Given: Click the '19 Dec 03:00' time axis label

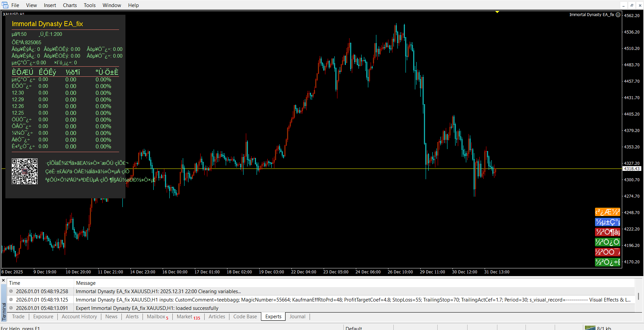Looking at the screenshot, I should [271, 272].
